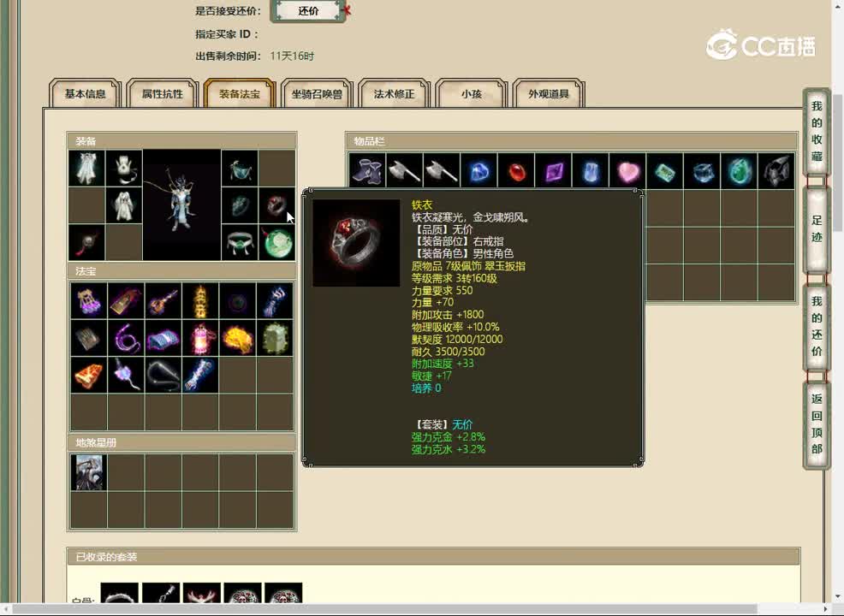The image size is (844, 616).
Task: Select the purple boots in inventory
Action: tap(367, 171)
